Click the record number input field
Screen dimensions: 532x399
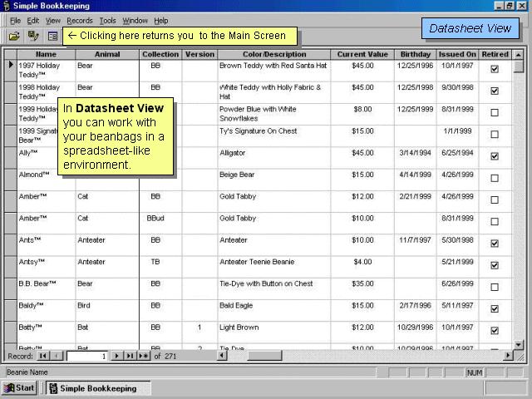click(86, 356)
